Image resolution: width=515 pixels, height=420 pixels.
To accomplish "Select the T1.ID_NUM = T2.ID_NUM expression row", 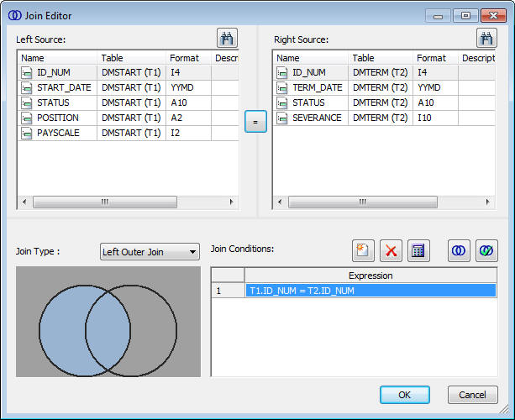I will coord(370,291).
